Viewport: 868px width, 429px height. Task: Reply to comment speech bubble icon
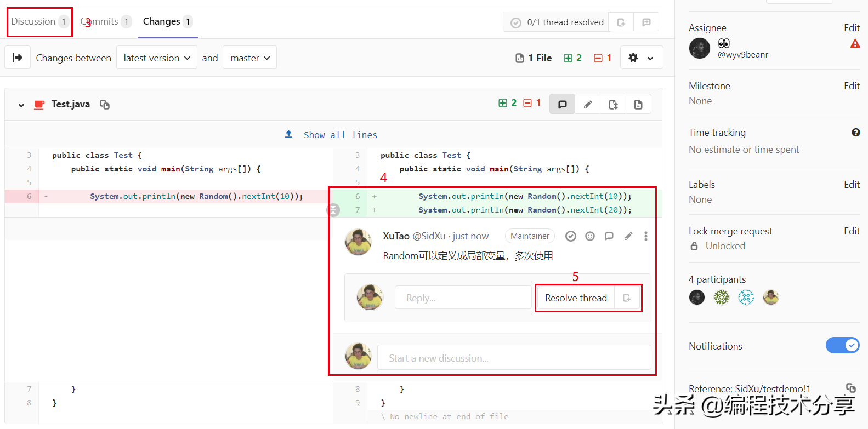609,236
